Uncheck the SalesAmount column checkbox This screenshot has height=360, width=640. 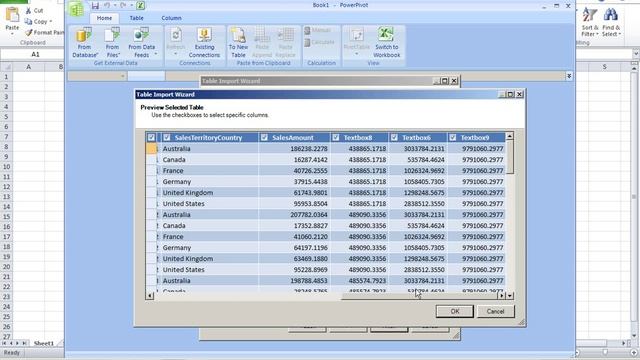[264, 138]
